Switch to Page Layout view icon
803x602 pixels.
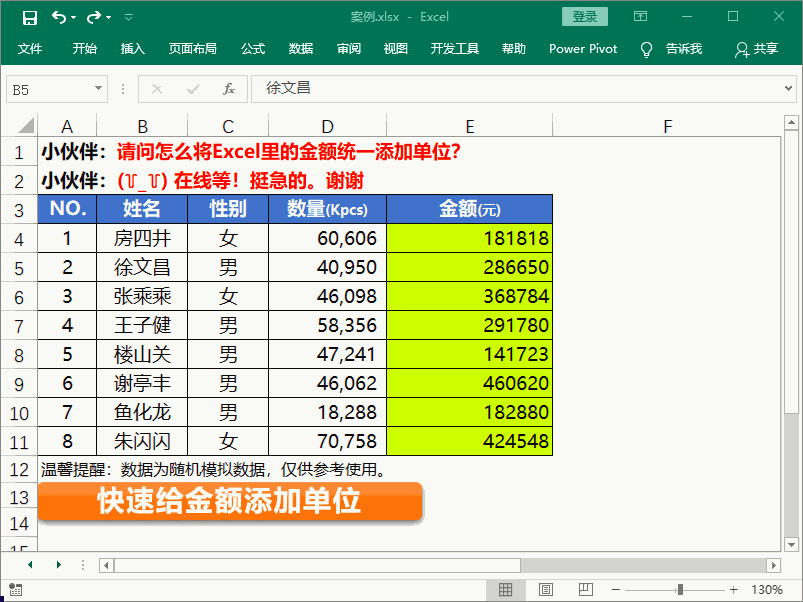coord(546,590)
